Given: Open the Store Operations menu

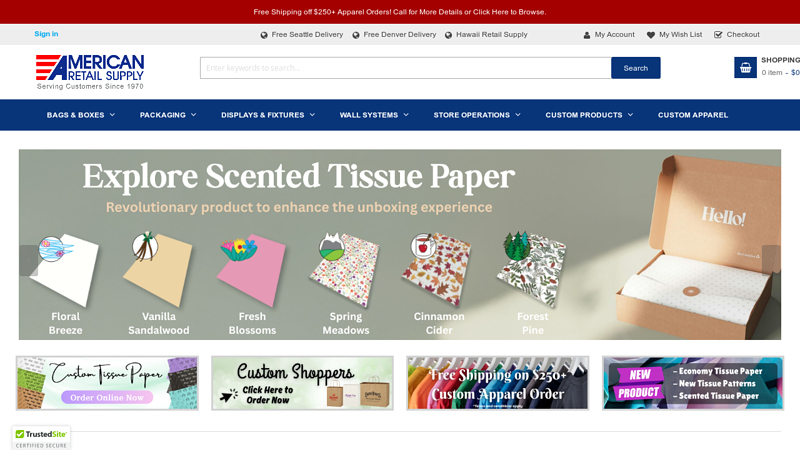Looking at the screenshot, I should tap(477, 115).
